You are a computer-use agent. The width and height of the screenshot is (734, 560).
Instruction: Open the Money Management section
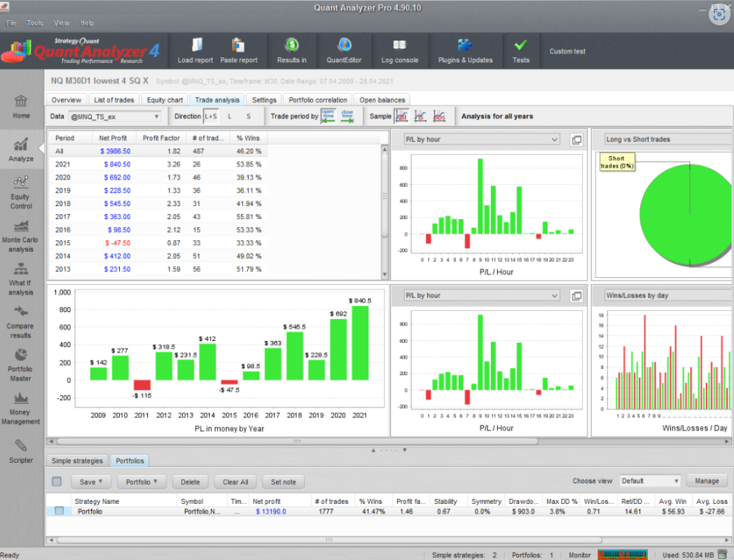pos(21,406)
